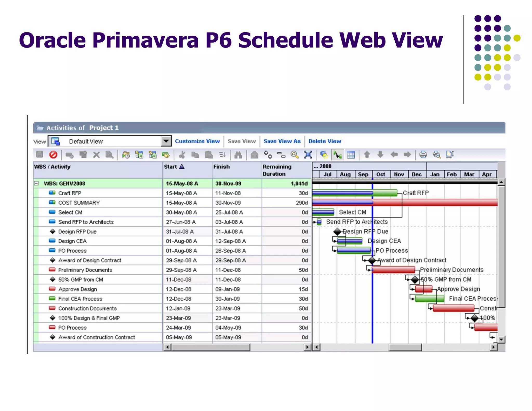Click the table horizontal scrollbar right arrow
This screenshot has width=532, height=411.
click(307, 347)
